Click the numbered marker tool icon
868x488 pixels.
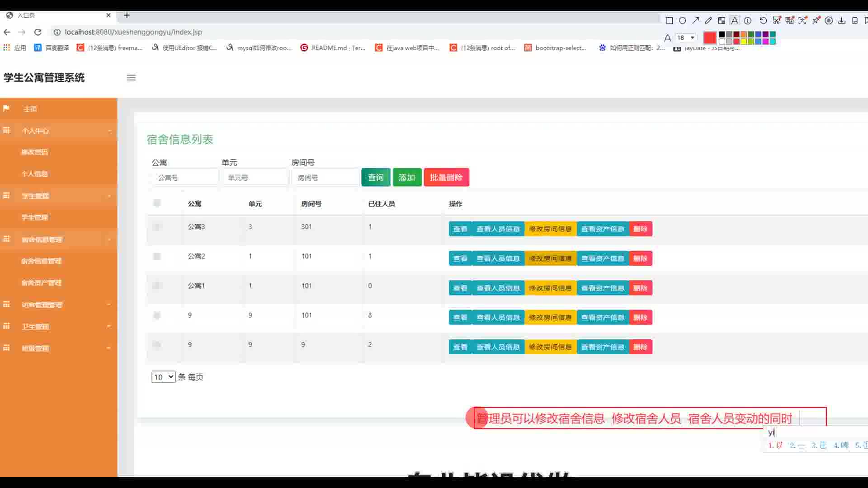coord(748,21)
